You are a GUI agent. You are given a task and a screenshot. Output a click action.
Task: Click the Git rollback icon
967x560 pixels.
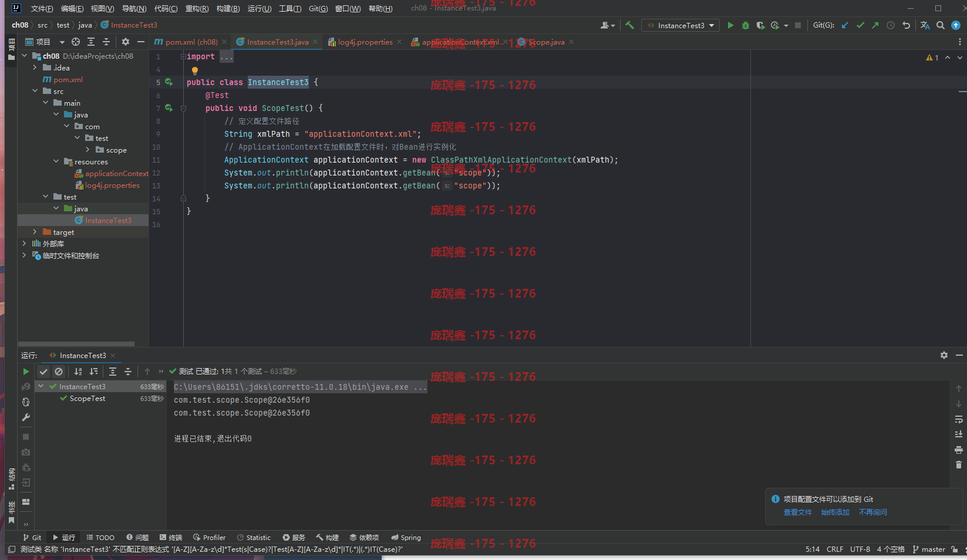[906, 25]
